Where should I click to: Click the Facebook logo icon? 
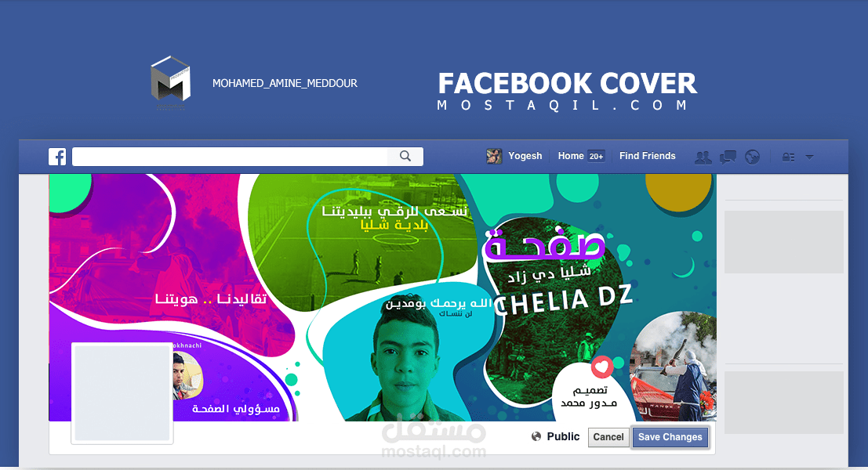57,157
